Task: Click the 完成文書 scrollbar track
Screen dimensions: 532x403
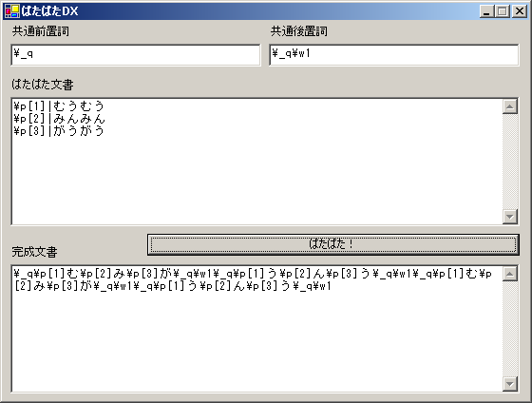Action: pyautogui.click(x=510, y=329)
